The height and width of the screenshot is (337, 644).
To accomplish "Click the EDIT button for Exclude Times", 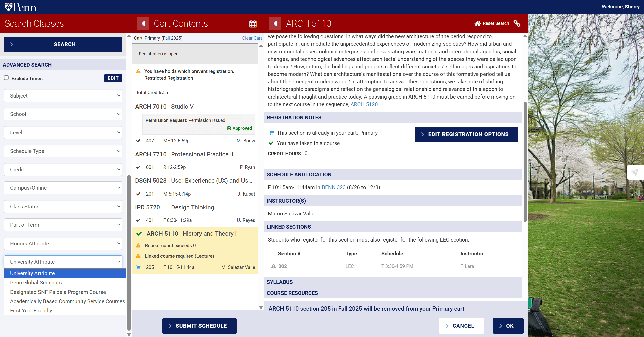I will (x=113, y=78).
